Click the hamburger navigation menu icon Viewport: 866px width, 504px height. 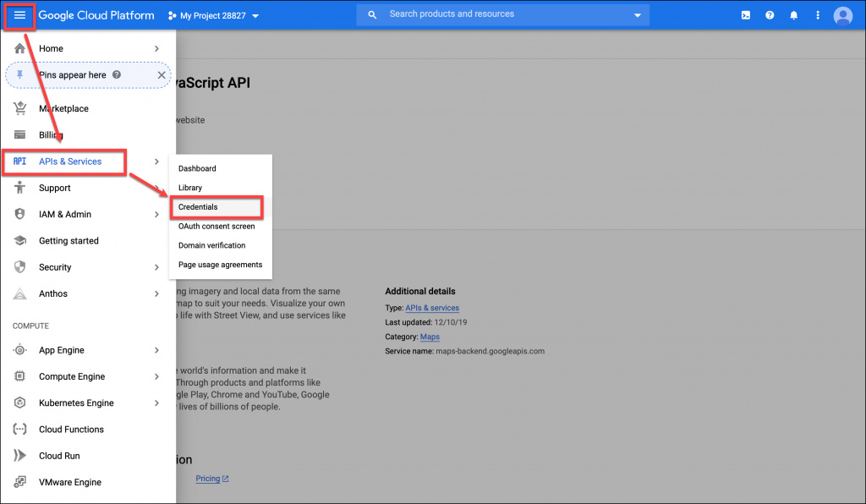pyautogui.click(x=20, y=15)
